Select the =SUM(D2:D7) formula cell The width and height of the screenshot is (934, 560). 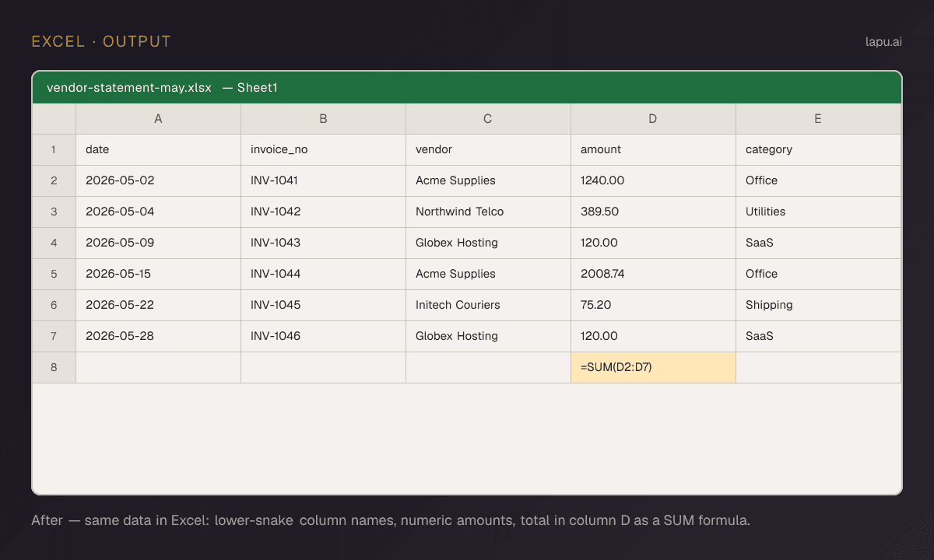click(x=654, y=368)
